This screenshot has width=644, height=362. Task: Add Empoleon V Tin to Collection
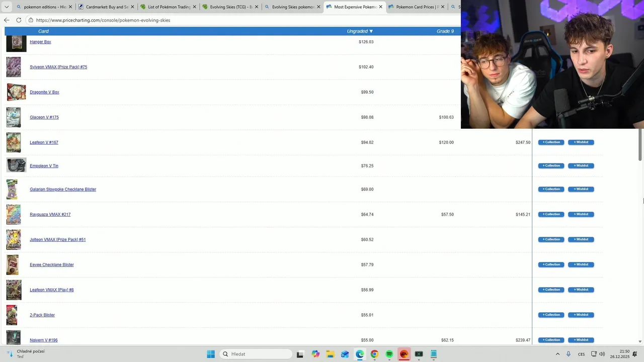click(551, 166)
